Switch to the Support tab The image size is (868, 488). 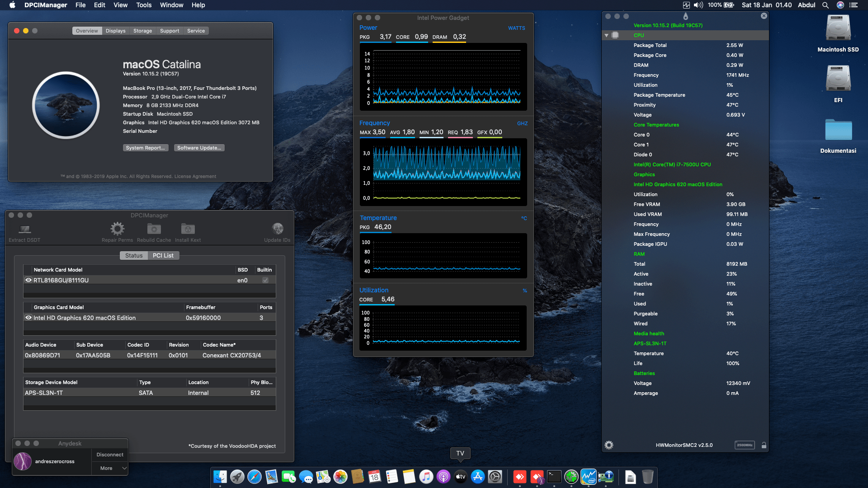(x=170, y=31)
